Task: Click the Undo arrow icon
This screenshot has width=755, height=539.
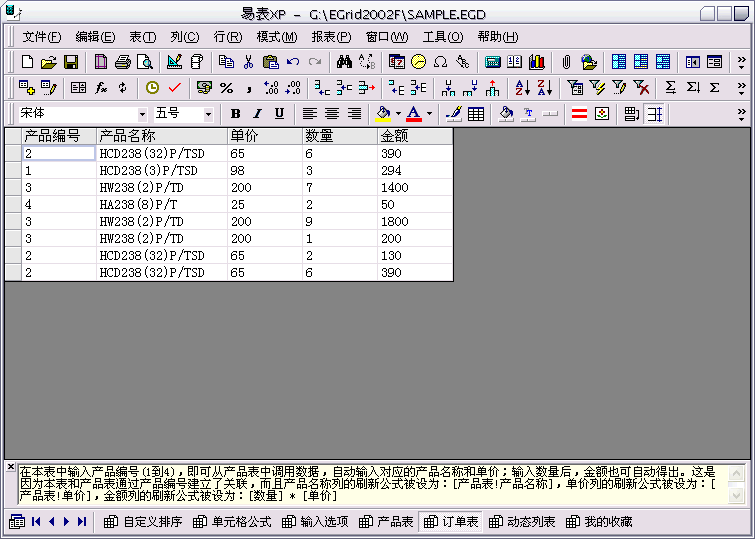Action: click(292, 62)
